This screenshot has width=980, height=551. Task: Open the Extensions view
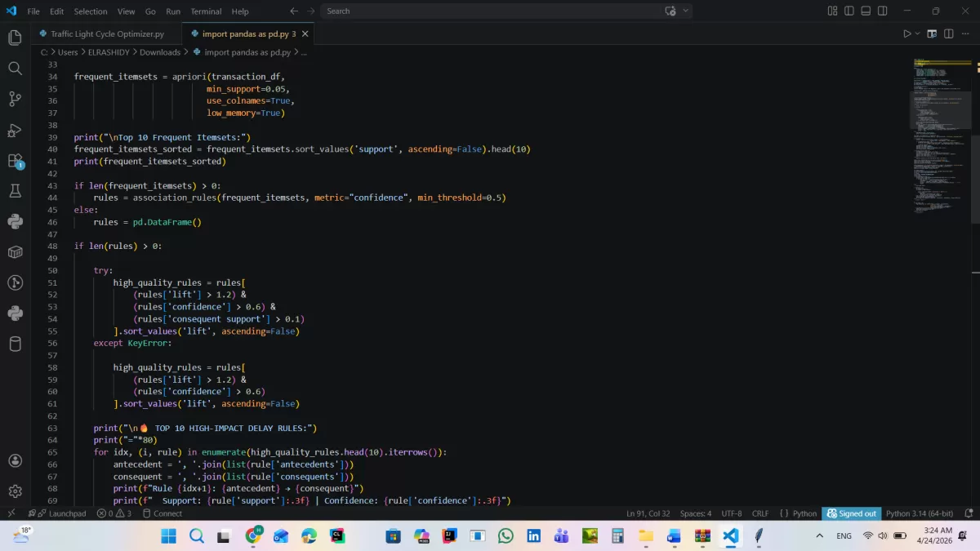click(15, 162)
